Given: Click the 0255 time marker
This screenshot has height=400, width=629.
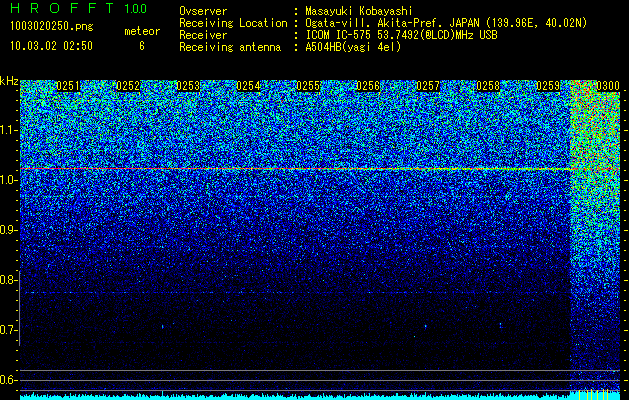Looking at the screenshot, I should coord(308,86).
